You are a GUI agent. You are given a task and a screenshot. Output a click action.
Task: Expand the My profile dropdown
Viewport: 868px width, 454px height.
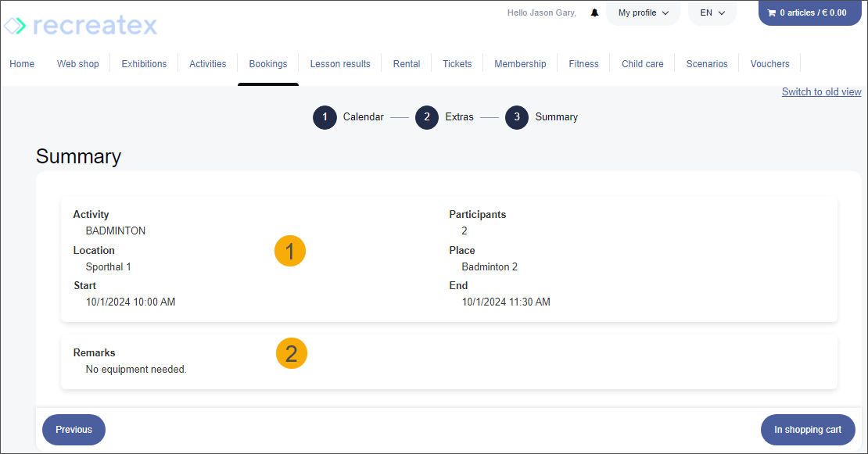[x=643, y=13]
